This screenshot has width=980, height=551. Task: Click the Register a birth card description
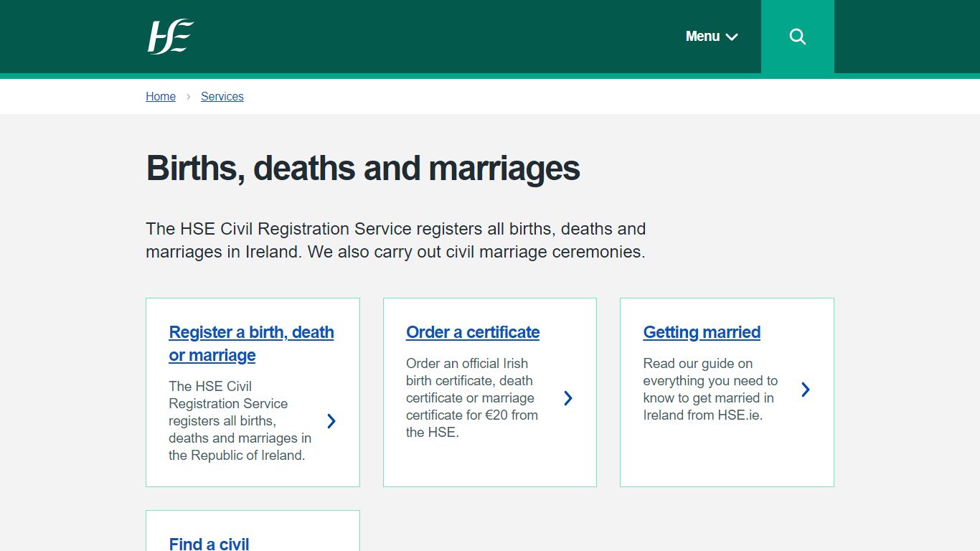click(x=240, y=421)
